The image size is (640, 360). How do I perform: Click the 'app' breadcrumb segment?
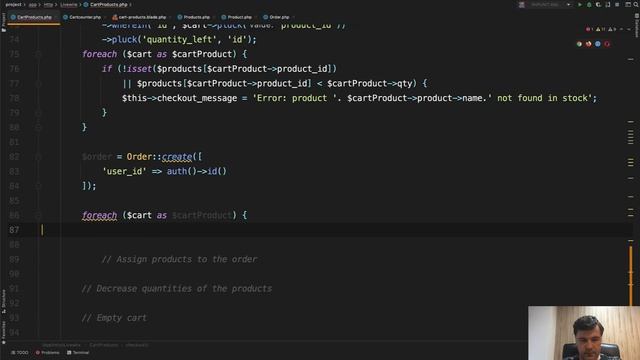[33, 4]
